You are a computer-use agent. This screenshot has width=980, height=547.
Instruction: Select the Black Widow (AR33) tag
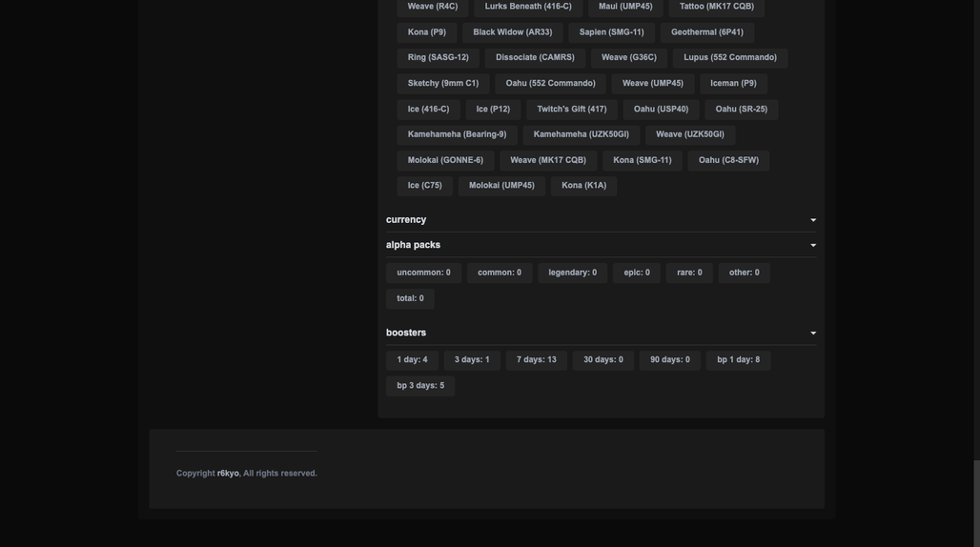[513, 32]
